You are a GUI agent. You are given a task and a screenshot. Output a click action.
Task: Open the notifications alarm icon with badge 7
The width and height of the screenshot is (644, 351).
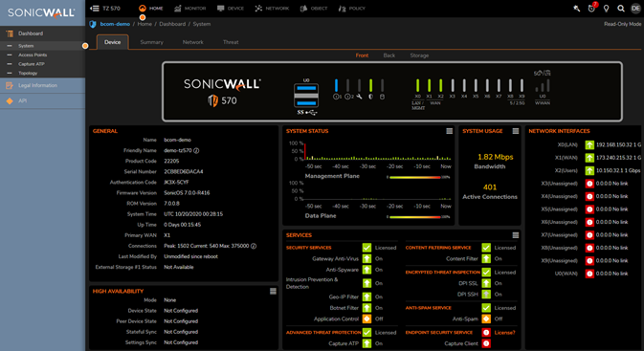pyautogui.click(x=591, y=9)
